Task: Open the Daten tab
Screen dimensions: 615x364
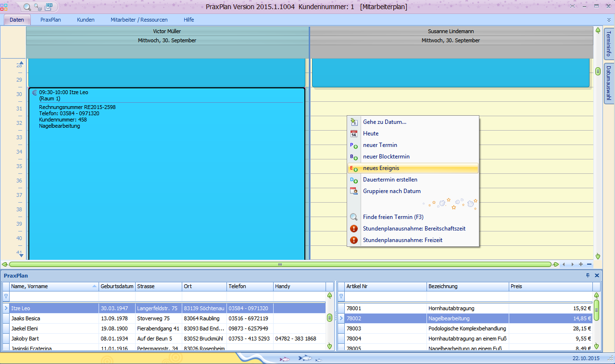Action: (17, 20)
